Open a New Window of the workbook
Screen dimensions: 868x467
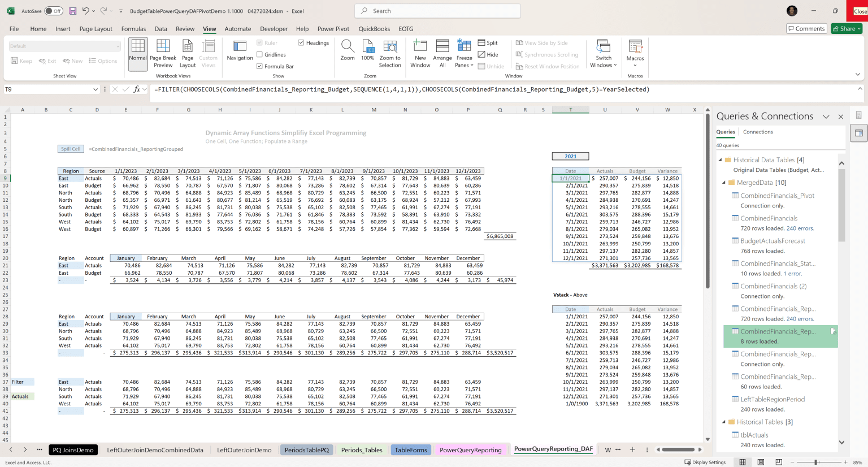(419, 53)
